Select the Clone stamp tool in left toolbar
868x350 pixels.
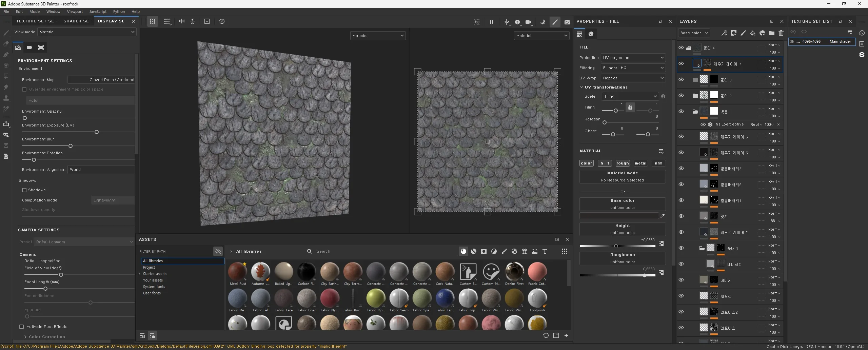pos(6,98)
